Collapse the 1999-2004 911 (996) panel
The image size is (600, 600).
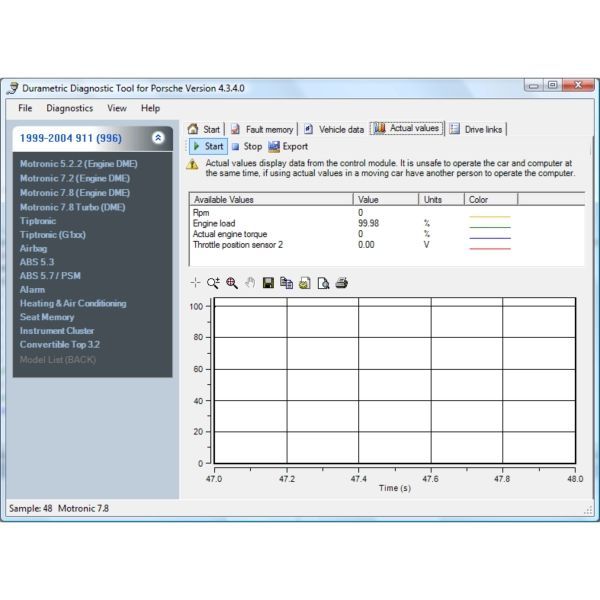click(158, 138)
